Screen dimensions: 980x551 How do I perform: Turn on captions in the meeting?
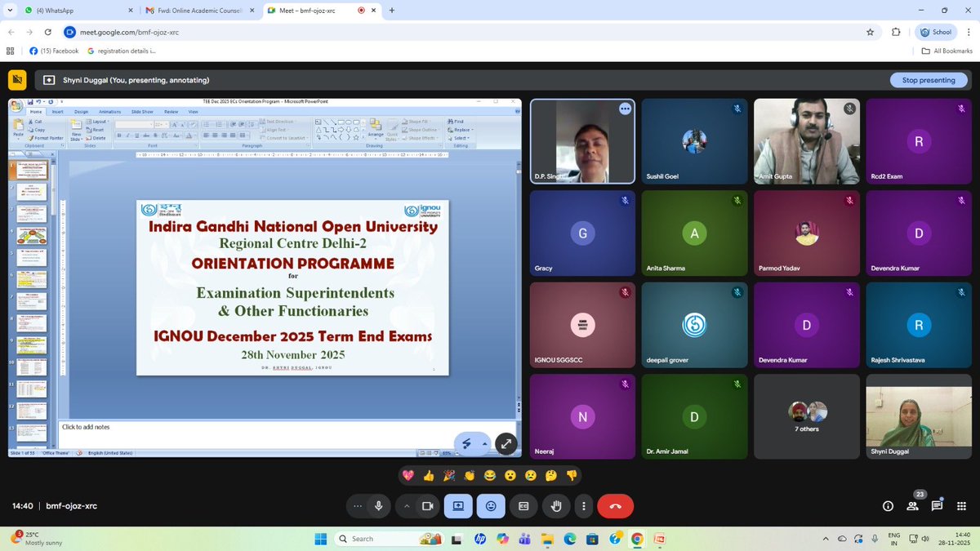(523, 506)
